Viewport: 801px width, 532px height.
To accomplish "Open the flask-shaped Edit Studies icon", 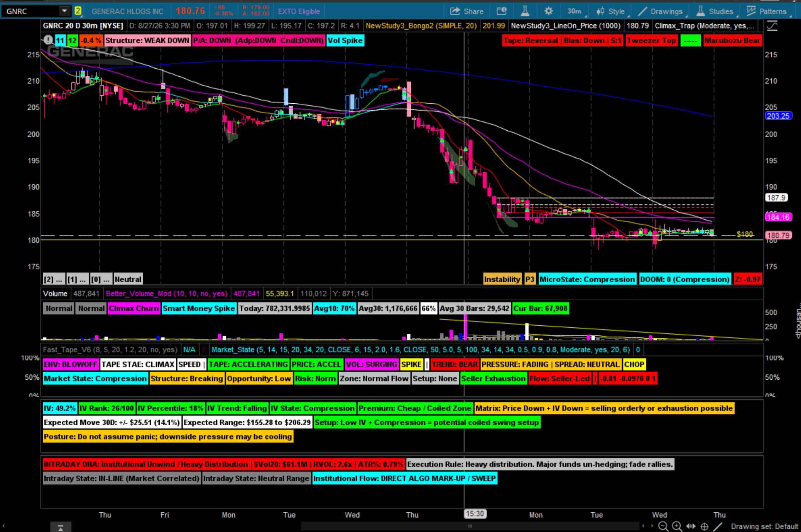I will click(525, 11).
